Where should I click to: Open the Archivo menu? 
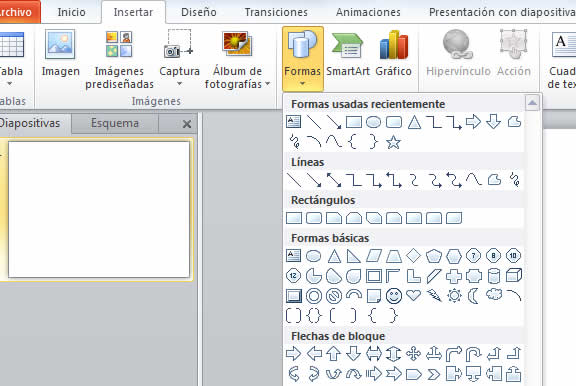[17, 12]
